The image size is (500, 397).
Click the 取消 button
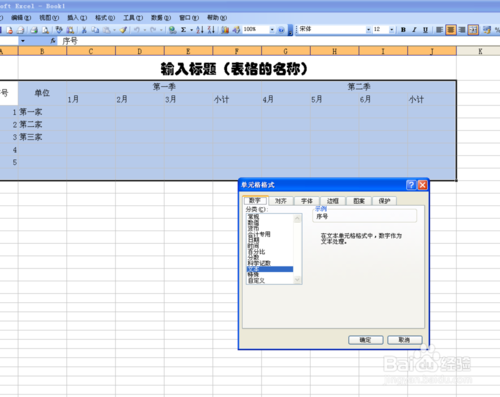coord(405,340)
